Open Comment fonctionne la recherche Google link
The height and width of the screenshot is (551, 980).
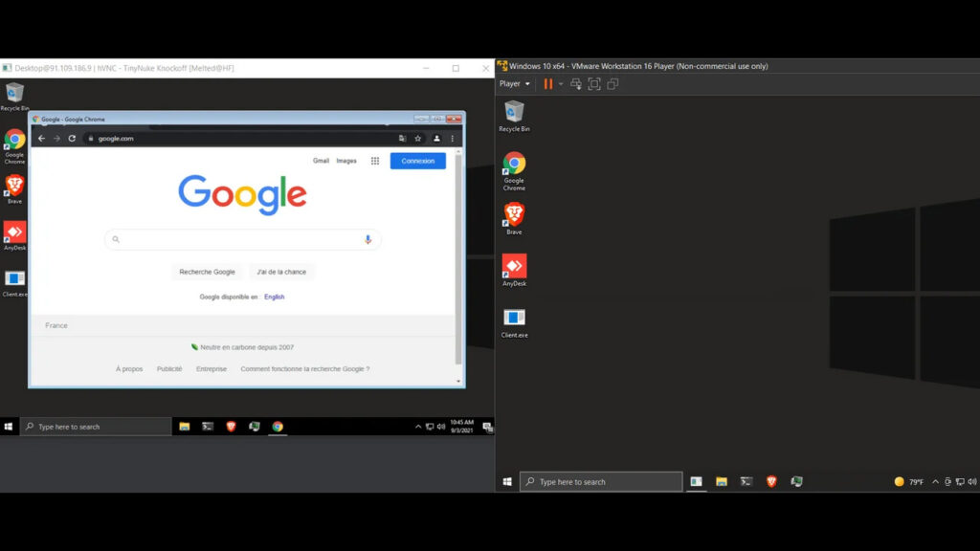pyautogui.click(x=305, y=369)
